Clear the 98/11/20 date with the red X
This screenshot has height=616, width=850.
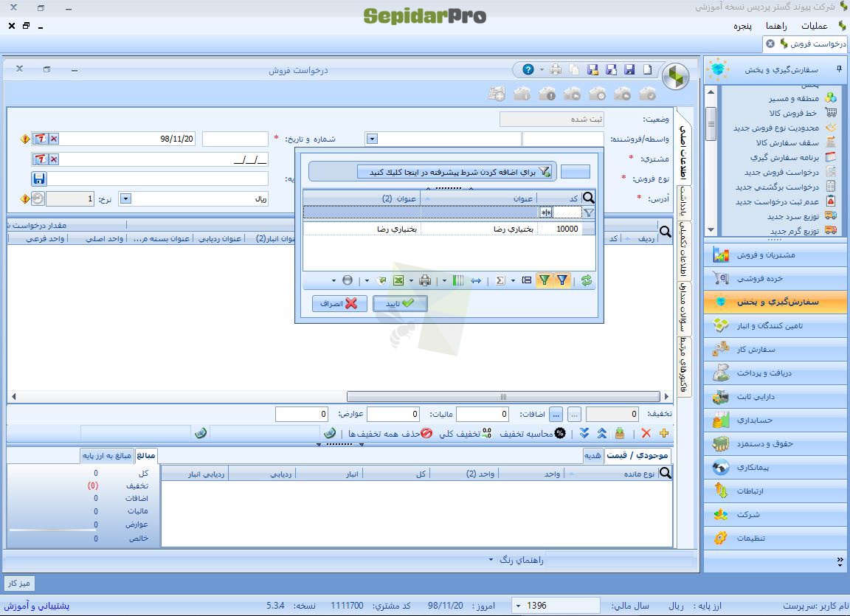(54, 139)
